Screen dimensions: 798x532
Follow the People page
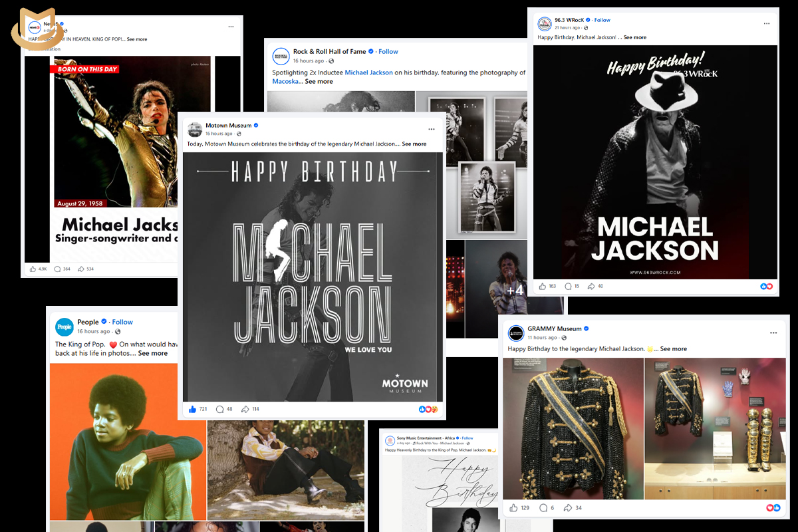tap(122, 322)
